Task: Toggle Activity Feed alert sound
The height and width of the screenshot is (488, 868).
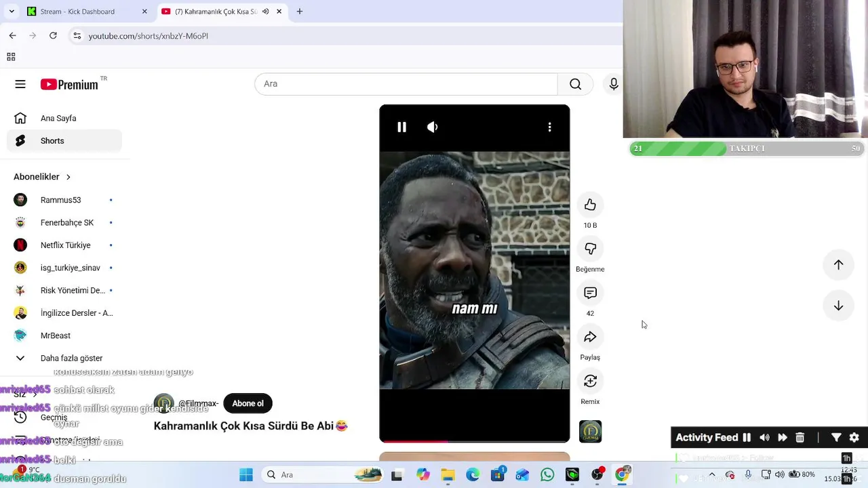Action: (x=764, y=438)
